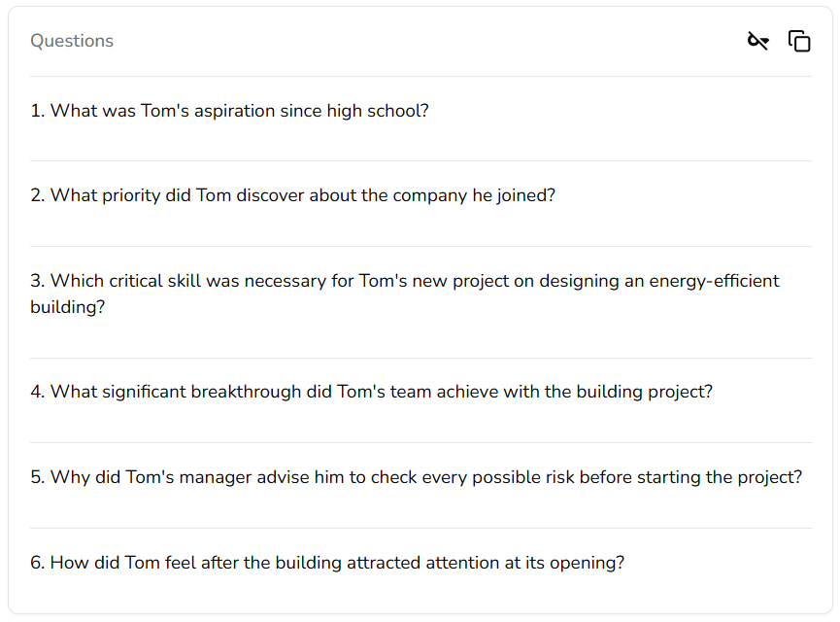Click the word "building?" ending question 3
Screen dimensions: 840x622
(x=67, y=307)
